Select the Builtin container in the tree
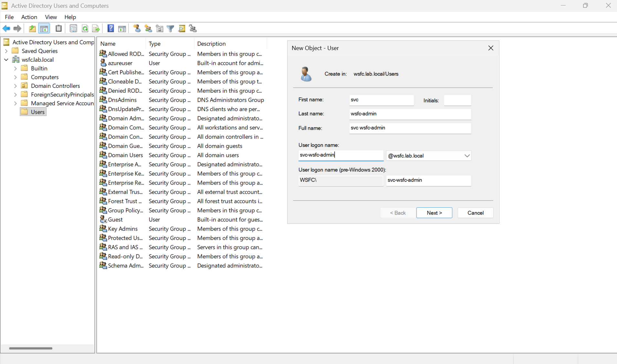The image size is (617, 364). (x=39, y=68)
